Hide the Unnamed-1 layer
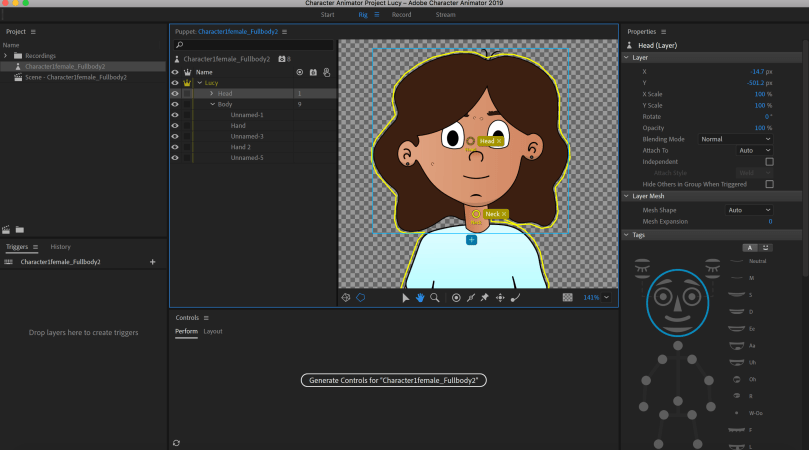Image resolution: width=809 pixels, height=450 pixels. 175,115
